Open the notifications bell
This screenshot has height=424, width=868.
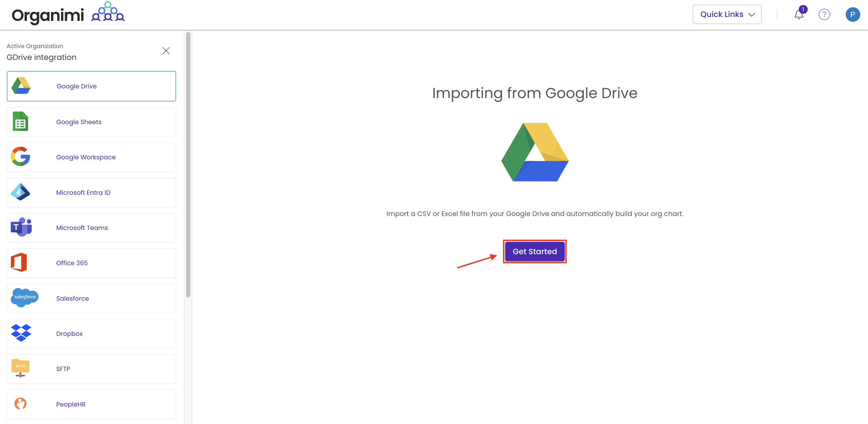[x=799, y=15]
